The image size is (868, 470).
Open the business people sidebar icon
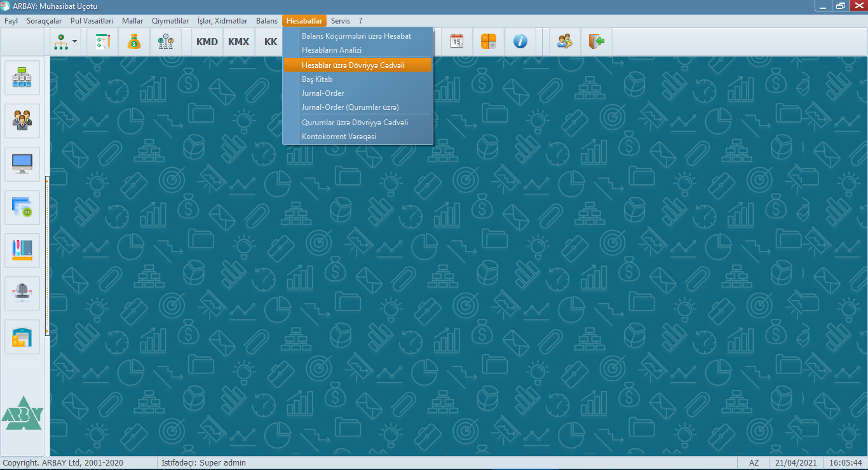[x=22, y=121]
